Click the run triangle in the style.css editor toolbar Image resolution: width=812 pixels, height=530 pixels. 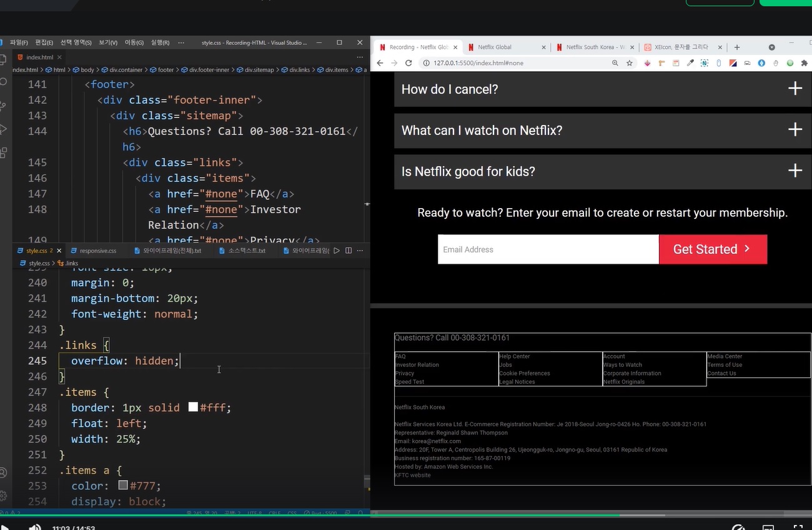(x=337, y=251)
